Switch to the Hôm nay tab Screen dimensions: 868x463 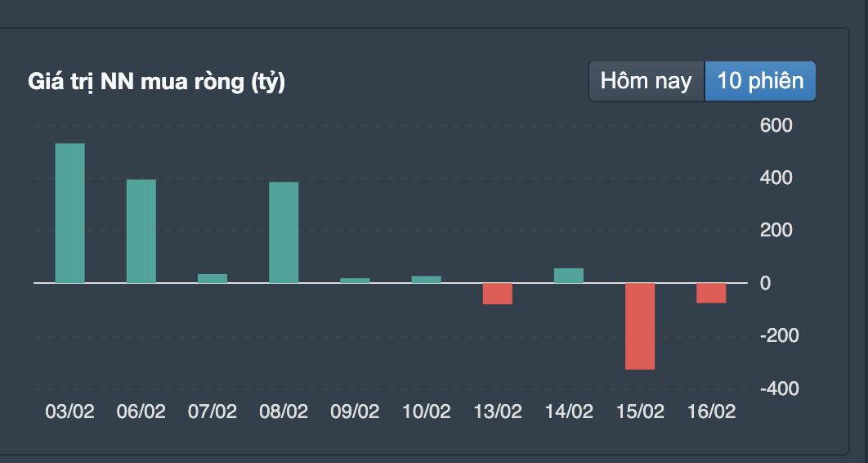pos(646,81)
